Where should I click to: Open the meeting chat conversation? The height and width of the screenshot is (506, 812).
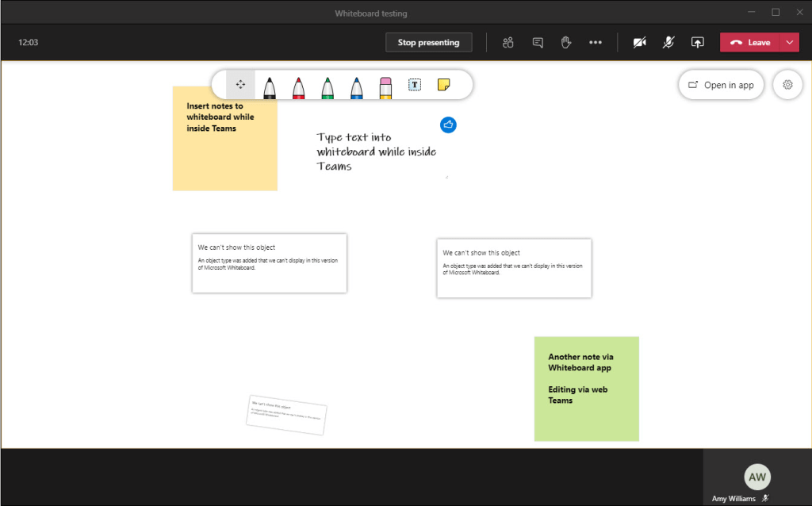[538, 43]
